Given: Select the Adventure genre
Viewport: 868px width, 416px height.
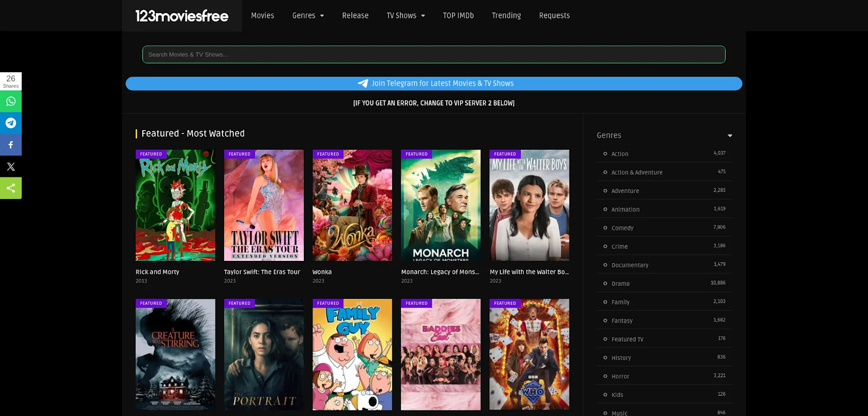Looking at the screenshot, I should point(625,191).
